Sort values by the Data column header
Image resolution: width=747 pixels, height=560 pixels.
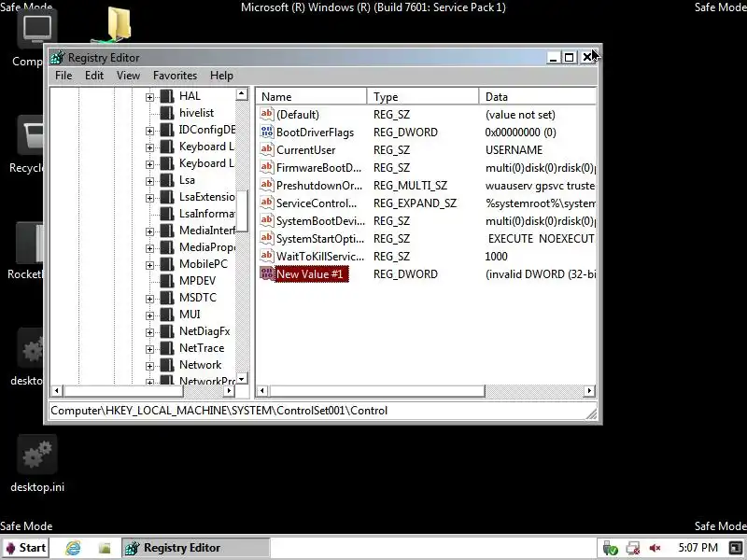[x=538, y=97]
